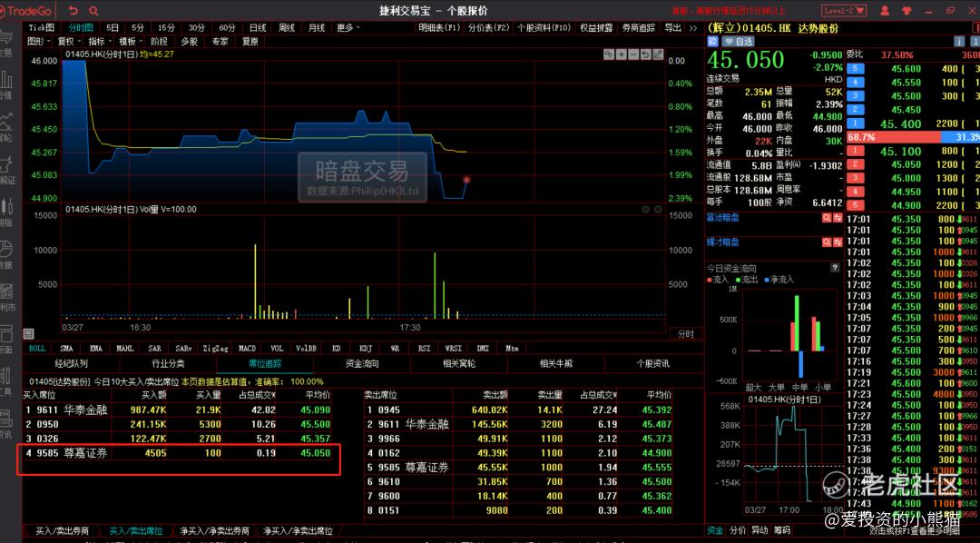Screen dimensions: 980x543
Task: Click the undo/back arrow icon in title bar
Action: [73, 11]
